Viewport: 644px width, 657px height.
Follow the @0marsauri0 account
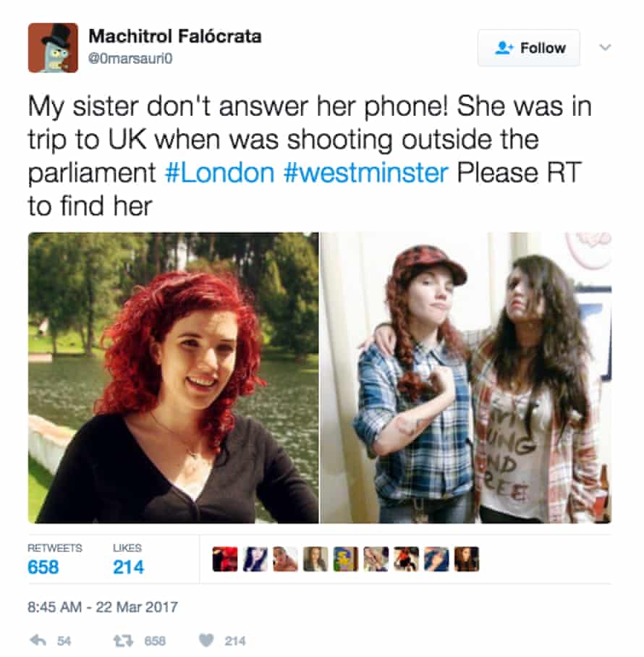529,48
